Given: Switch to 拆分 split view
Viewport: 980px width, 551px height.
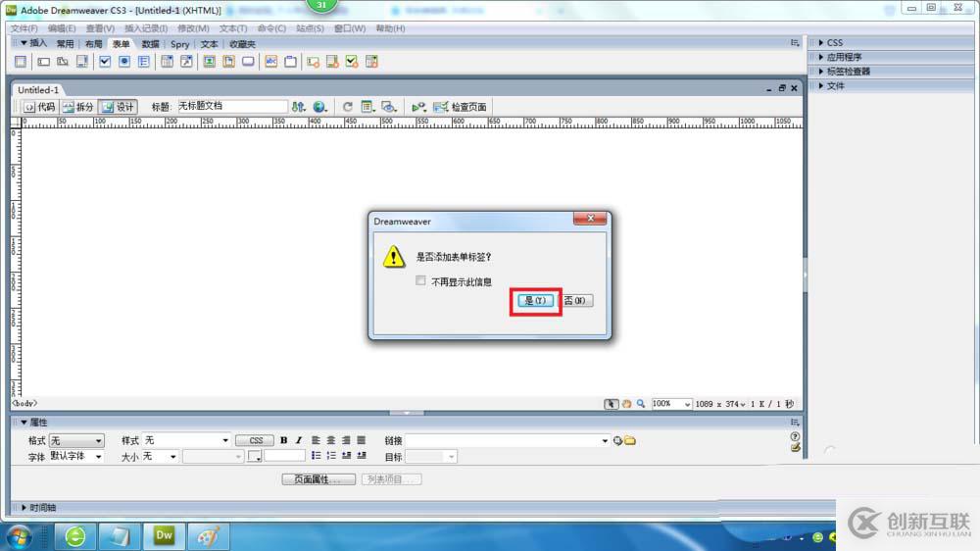Looking at the screenshot, I should point(78,107).
